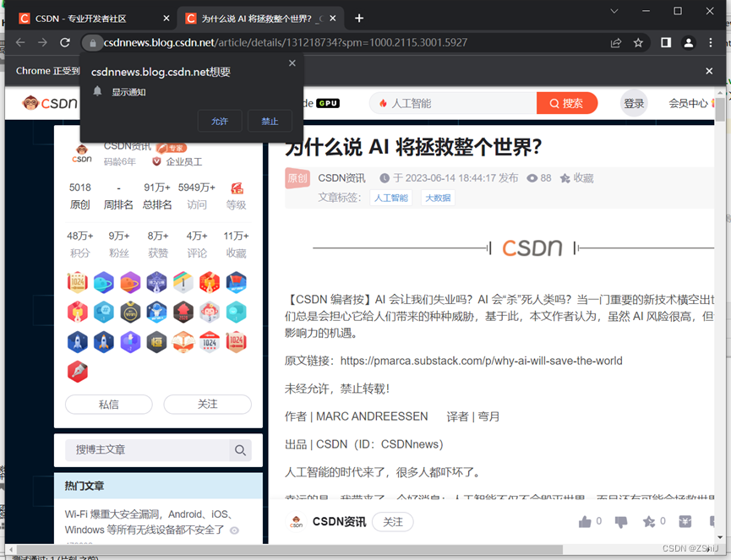Image resolution: width=731 pixels, height=560 pixels.
Task: Click the red gift box medal badge
Action: [x=210, y=282]
